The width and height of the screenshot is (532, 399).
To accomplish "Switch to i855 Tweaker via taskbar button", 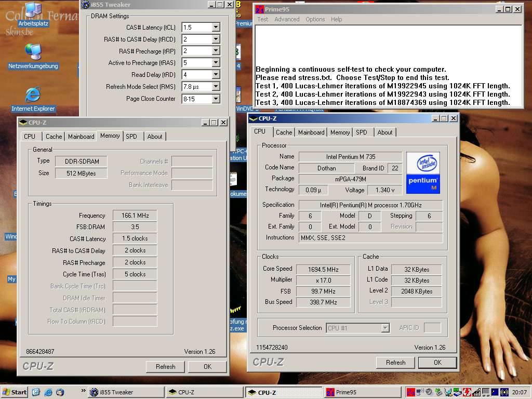I will point(126,392).
